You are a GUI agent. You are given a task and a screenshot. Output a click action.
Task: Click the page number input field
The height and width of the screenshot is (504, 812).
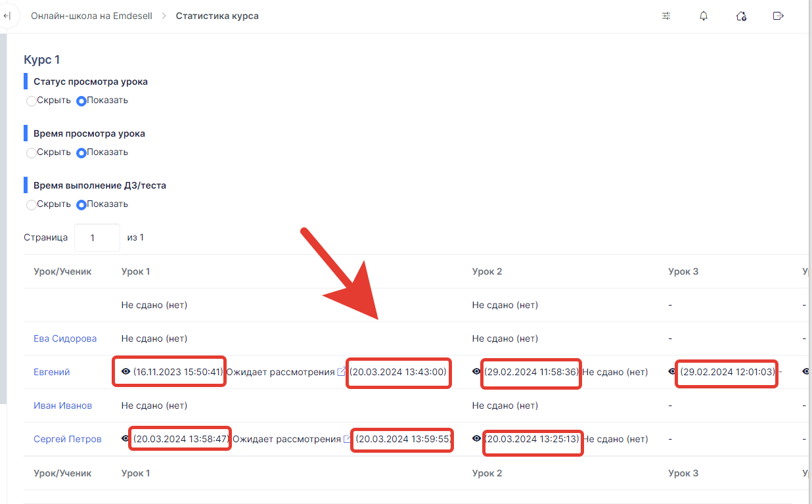coord(97,238)
